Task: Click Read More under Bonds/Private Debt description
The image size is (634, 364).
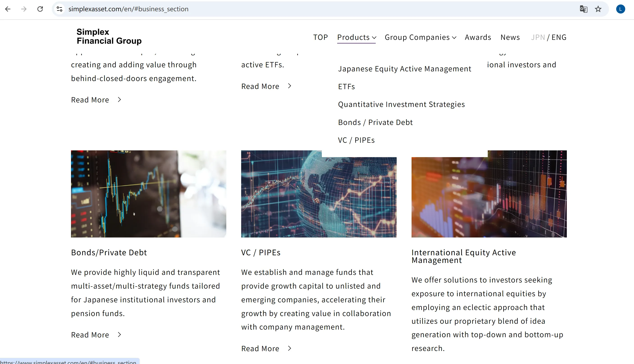Action: [x=96, y=335]
